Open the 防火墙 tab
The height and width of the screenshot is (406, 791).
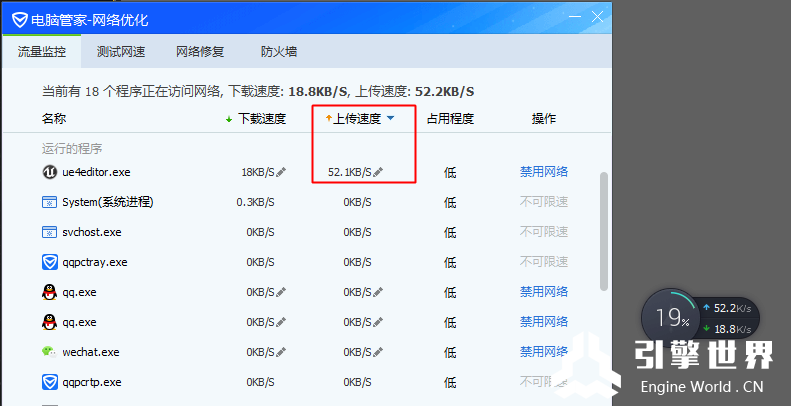[x=278, y=51]
